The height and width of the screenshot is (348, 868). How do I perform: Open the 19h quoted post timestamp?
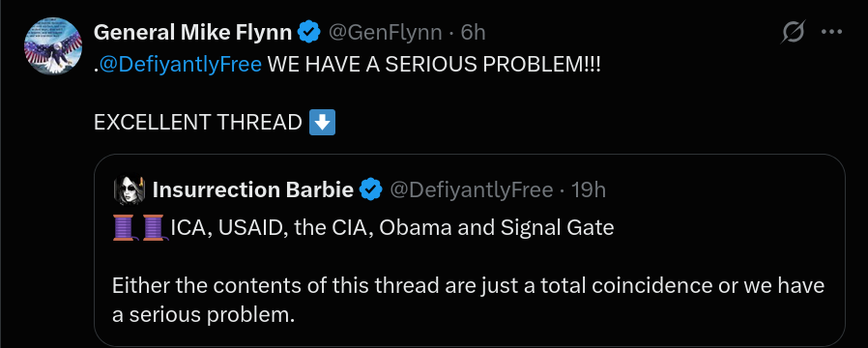pos(589,189)
